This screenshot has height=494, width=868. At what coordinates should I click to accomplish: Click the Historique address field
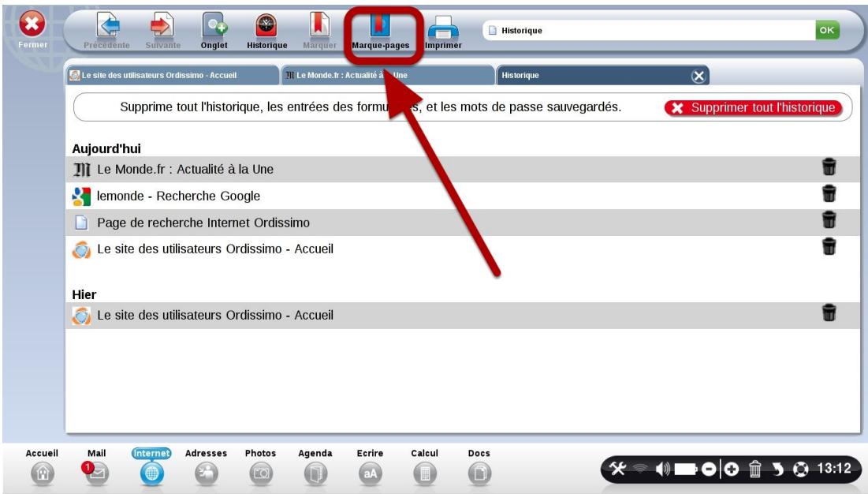[x=649, y=31]
